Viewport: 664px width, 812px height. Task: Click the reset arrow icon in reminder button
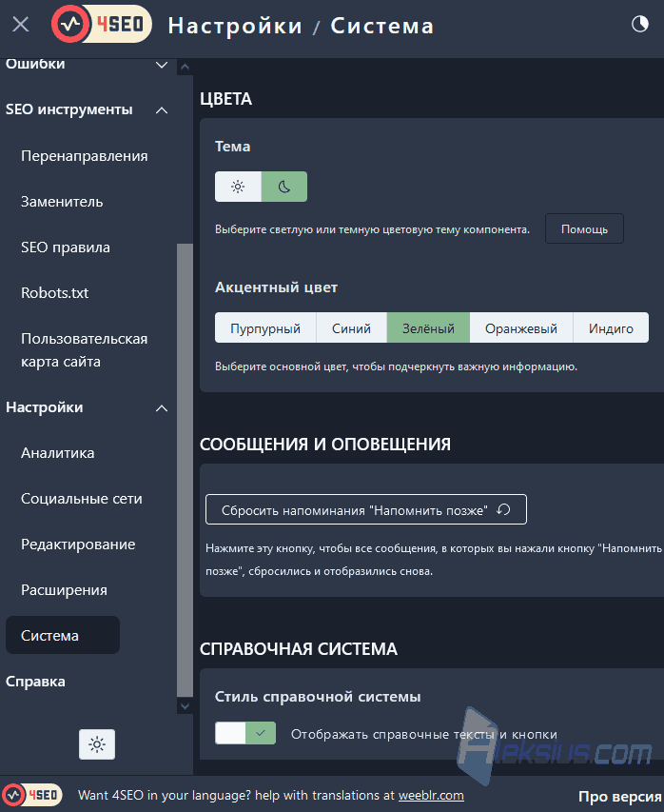pos(503,509)
